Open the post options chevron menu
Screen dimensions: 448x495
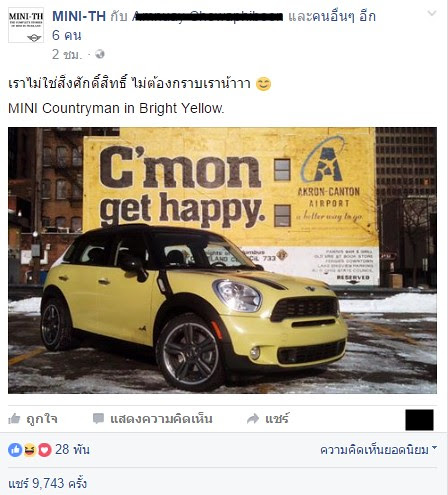pyautogui.click(x=432, y=13)
